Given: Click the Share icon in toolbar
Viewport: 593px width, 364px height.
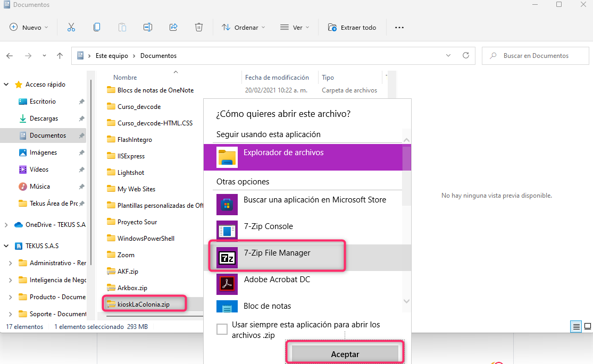Looking at the screenshot, I should click(173, 27).
